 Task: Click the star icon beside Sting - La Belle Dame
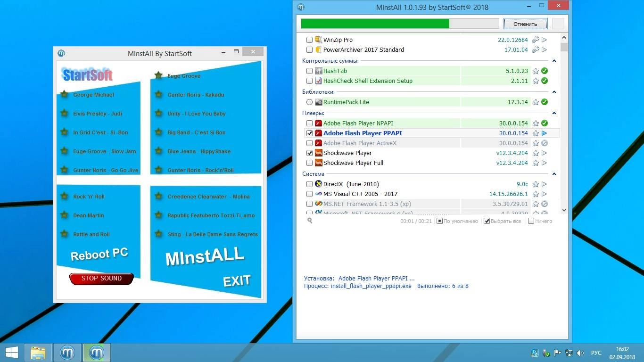[158, 234]
